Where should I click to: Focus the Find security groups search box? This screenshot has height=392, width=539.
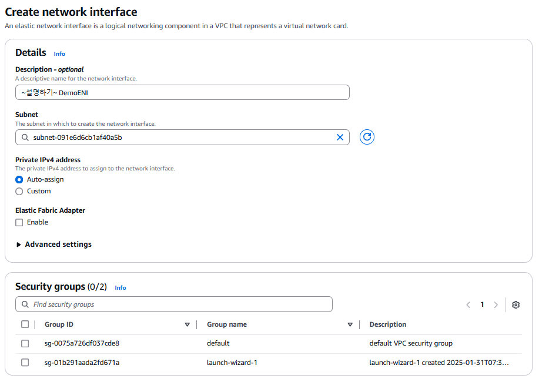pyautogui.click(x=176, y=304)
